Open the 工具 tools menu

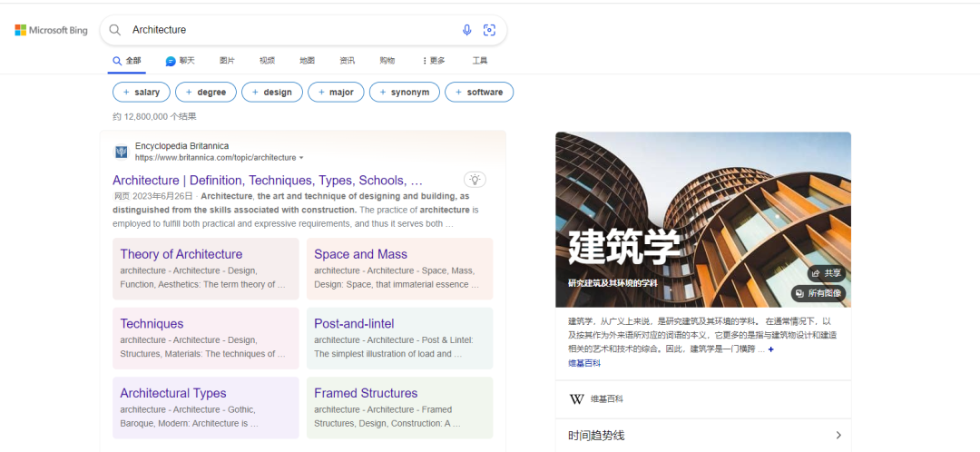click(x=480, y=61)
